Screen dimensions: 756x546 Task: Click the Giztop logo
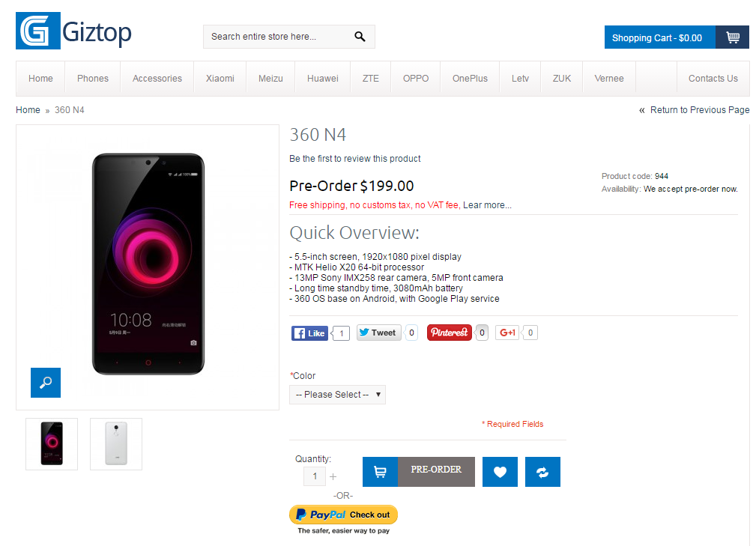pos(73,32)
